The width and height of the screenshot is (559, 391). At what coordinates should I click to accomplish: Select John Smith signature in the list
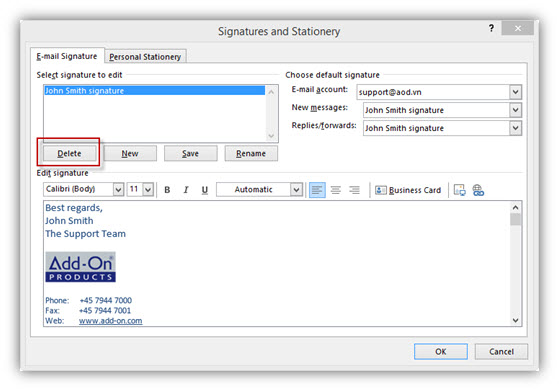[x=154, y=91]
